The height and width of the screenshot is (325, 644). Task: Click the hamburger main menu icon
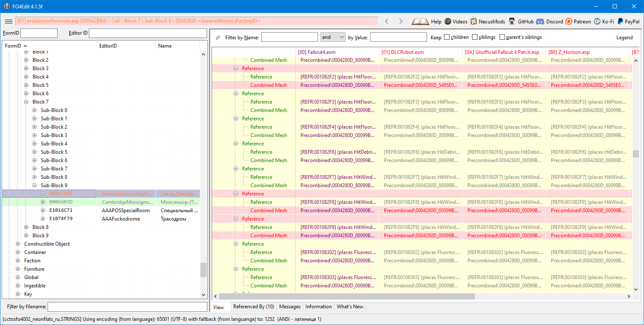(x=8, y=21)
